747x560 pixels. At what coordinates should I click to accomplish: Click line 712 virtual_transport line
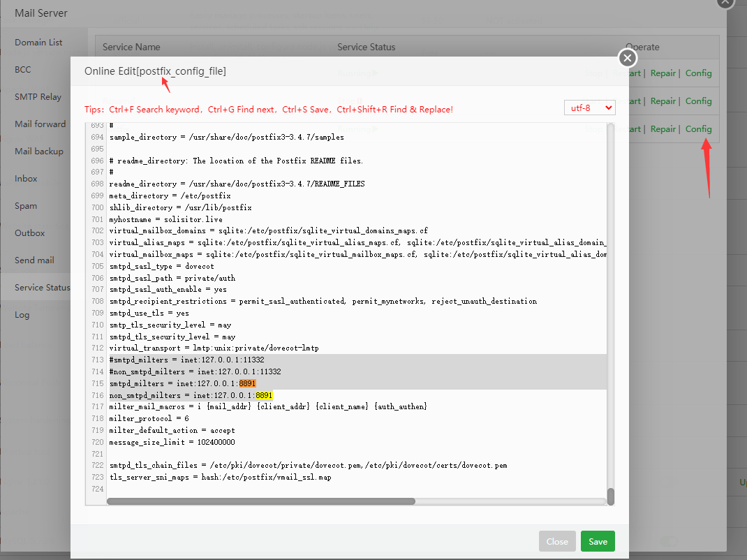pyautogui.click(x=214, y=348)
